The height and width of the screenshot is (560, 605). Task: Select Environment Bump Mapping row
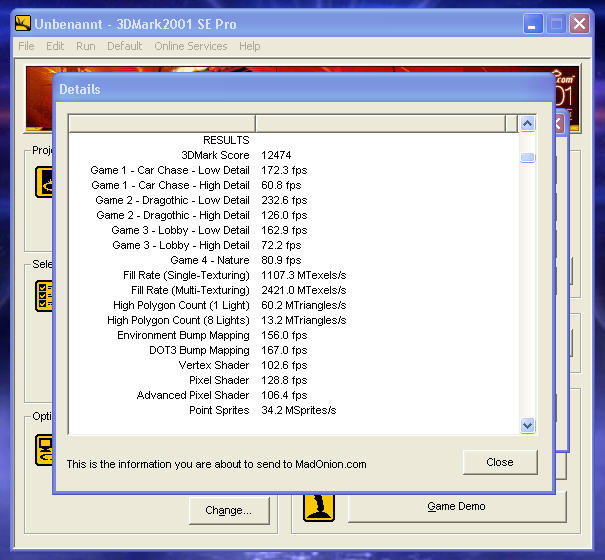click(294, 335)
